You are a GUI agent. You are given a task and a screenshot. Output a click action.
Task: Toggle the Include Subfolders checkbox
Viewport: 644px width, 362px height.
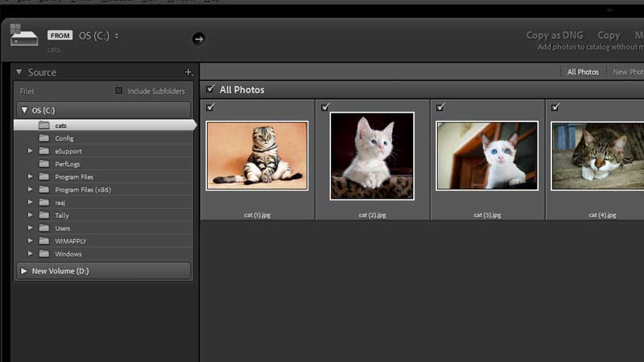[x=118, y=91]
